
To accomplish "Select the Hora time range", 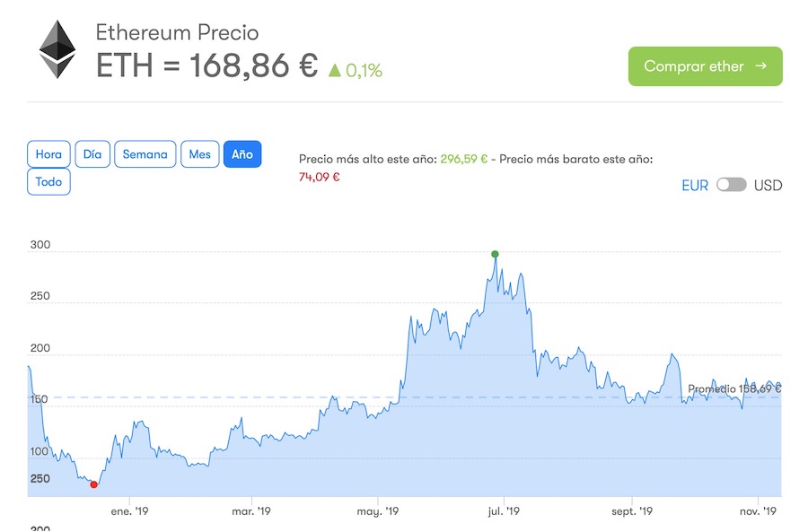I will [x=48, y=154].
